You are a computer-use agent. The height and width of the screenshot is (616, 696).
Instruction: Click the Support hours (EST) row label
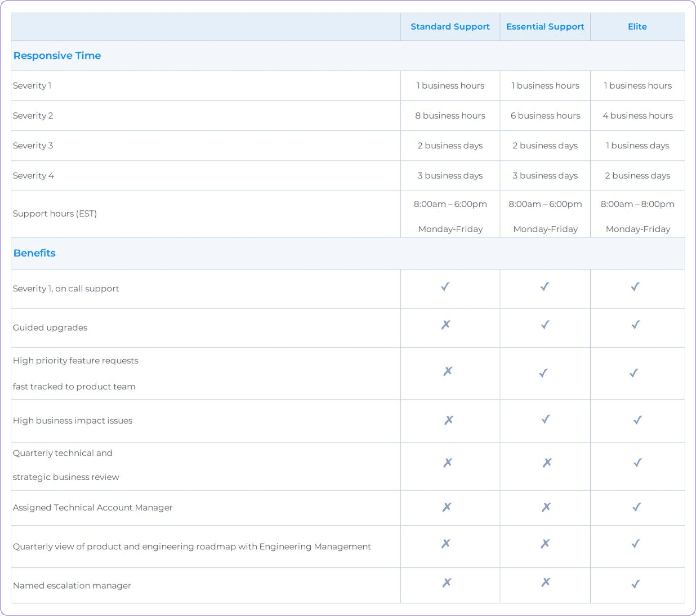pos(55,214)
